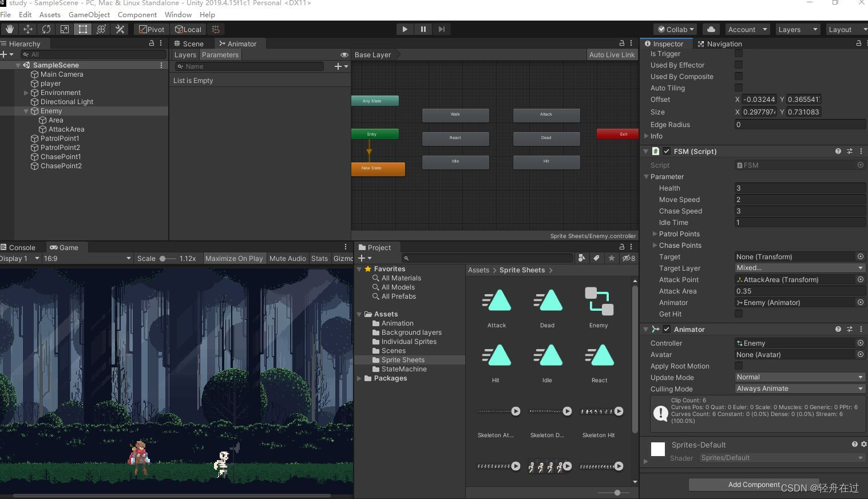Select the Rotate tool

(x=46, y=29)
